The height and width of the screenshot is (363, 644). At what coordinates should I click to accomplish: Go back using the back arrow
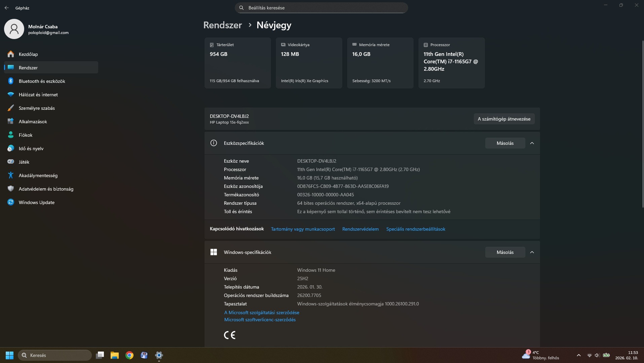click(x=7, y=8)
